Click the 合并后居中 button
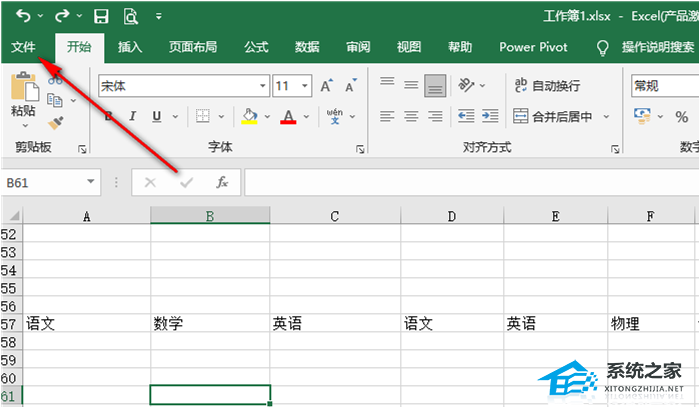 coord(553,116)
